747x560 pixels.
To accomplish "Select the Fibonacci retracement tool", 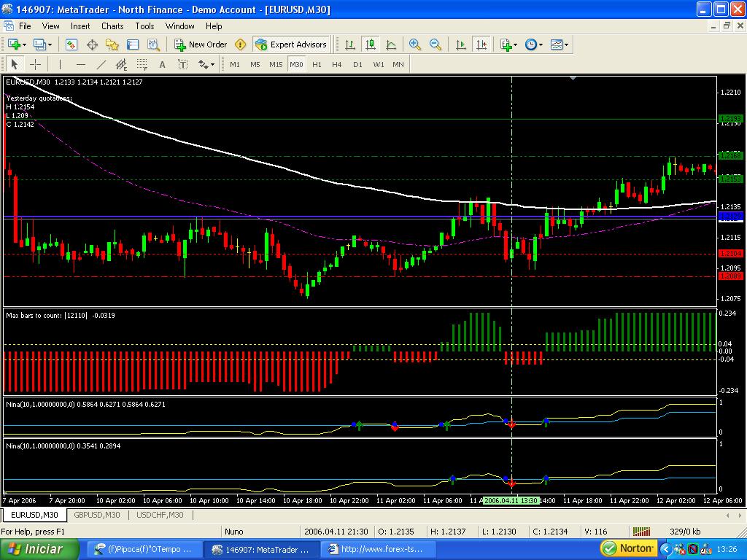I will click(142, 64).
